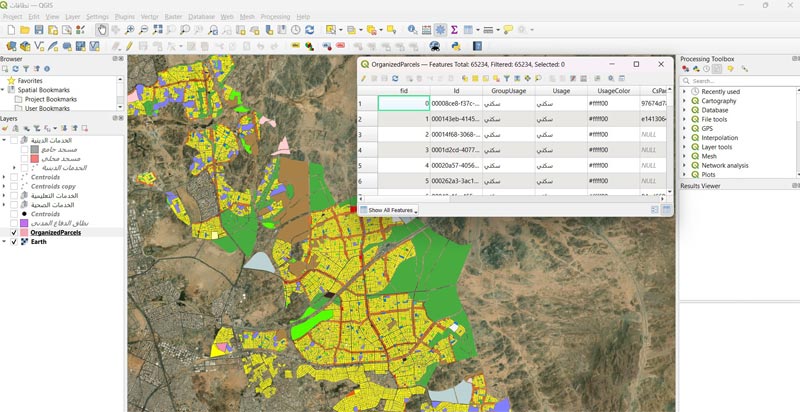Click the Zoom Full extent icon
Screen dimensions: 800x412
click(158, 30)
